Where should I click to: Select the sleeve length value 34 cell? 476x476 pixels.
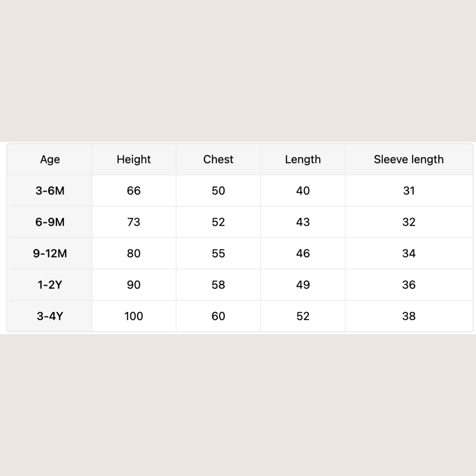(x=409, y=253)
